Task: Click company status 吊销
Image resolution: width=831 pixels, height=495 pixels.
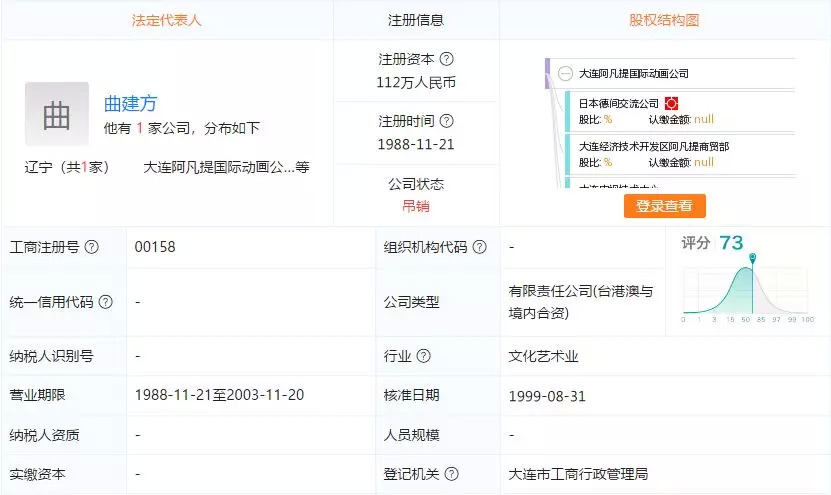Action: point(416,206)
